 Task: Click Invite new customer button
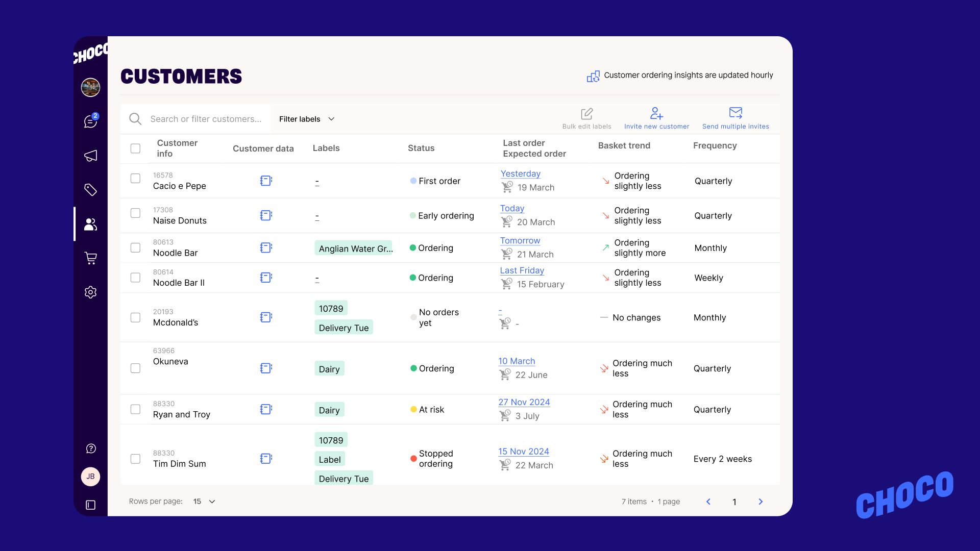tap(656, 118)
